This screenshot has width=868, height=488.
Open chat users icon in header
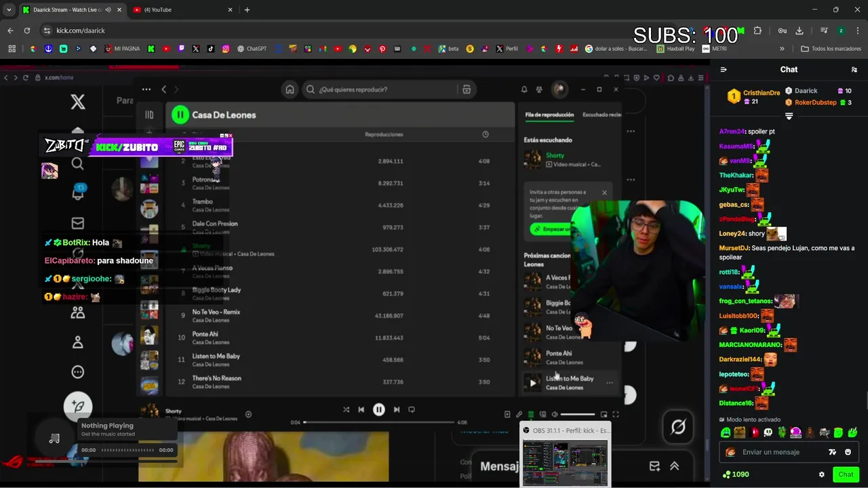click(854, 70)
